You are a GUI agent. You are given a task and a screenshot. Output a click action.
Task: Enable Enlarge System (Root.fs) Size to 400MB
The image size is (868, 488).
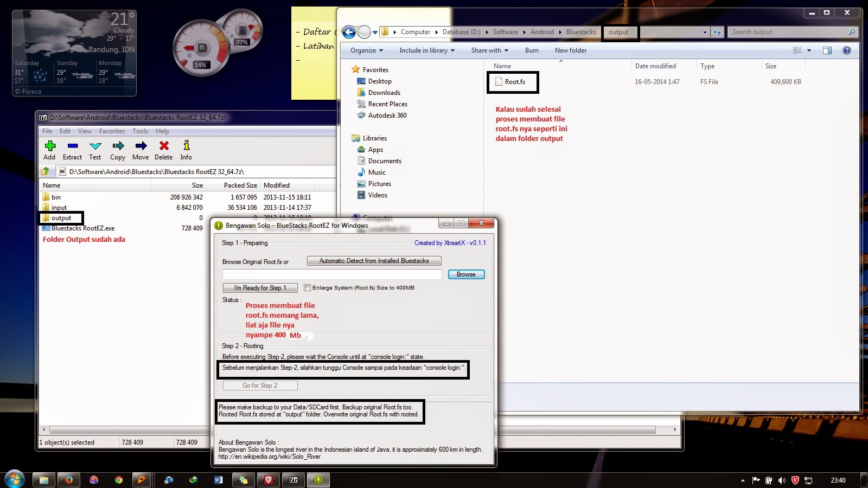coord(307,288)
